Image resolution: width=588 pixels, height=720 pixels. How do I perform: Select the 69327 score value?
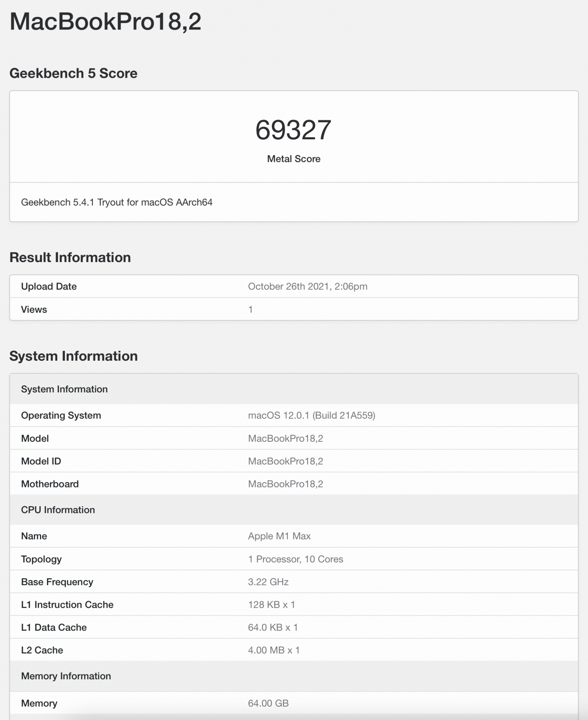pos(293,130)
